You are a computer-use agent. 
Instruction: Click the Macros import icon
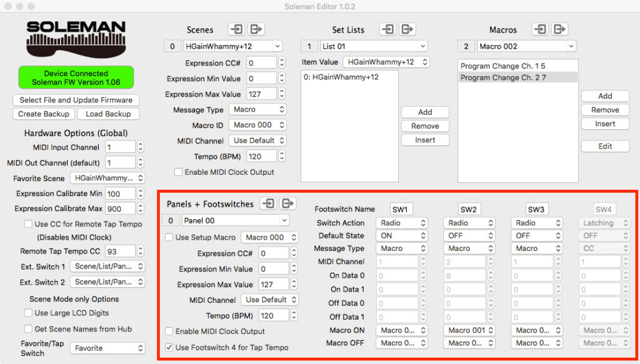[x=540, y=29]
